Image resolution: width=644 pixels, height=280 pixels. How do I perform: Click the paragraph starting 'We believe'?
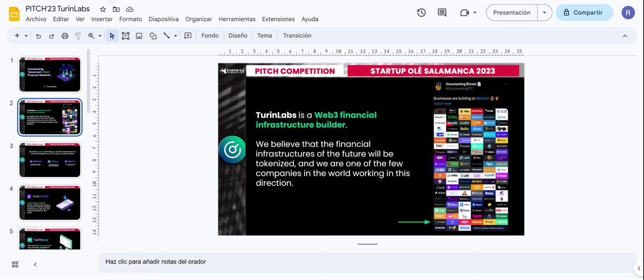pos(333,163)
